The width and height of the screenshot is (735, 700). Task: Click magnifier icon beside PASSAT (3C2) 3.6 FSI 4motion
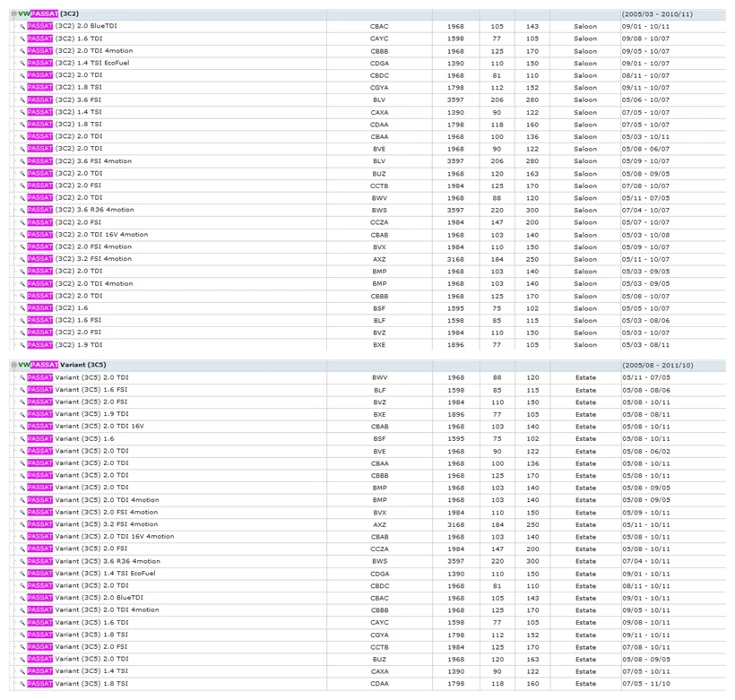(22, 160)
